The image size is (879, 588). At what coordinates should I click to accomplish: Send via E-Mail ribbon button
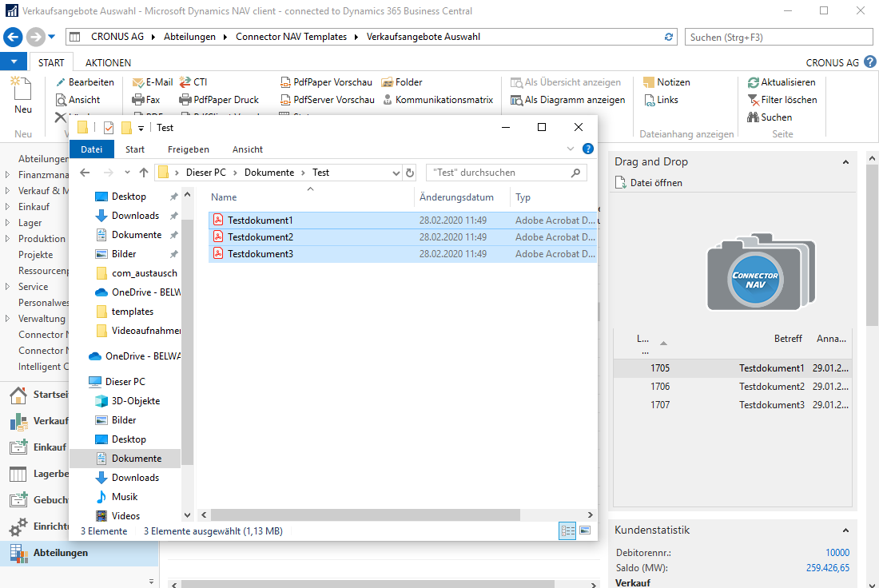tap(153, 82)
